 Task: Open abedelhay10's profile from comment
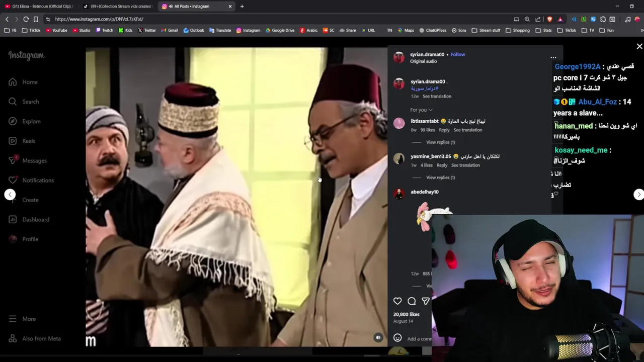(425, 192)
